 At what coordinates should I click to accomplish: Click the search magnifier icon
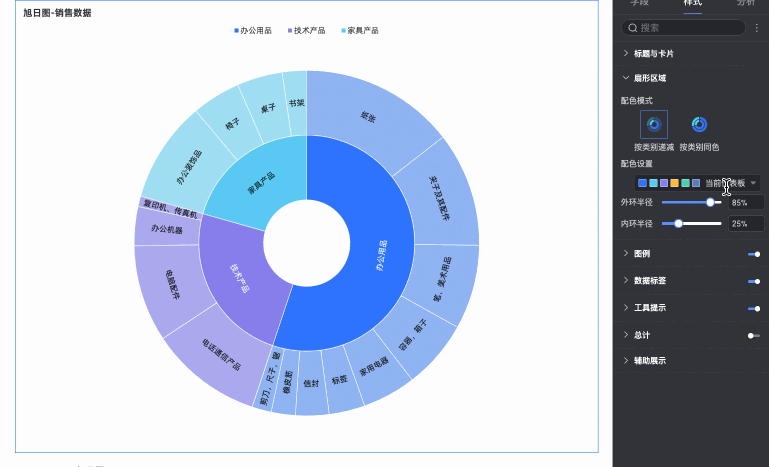pyautogui.click(x=632, y=28)
